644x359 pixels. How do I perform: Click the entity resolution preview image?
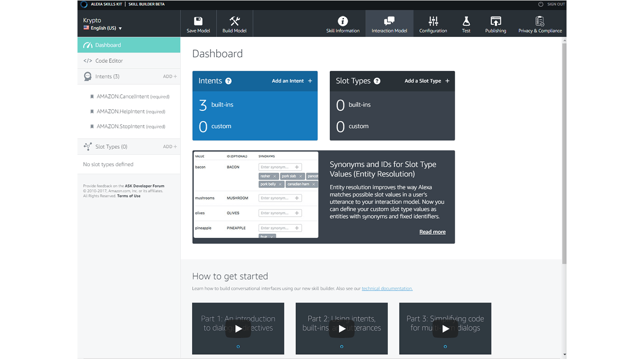[x=256, y=195]
